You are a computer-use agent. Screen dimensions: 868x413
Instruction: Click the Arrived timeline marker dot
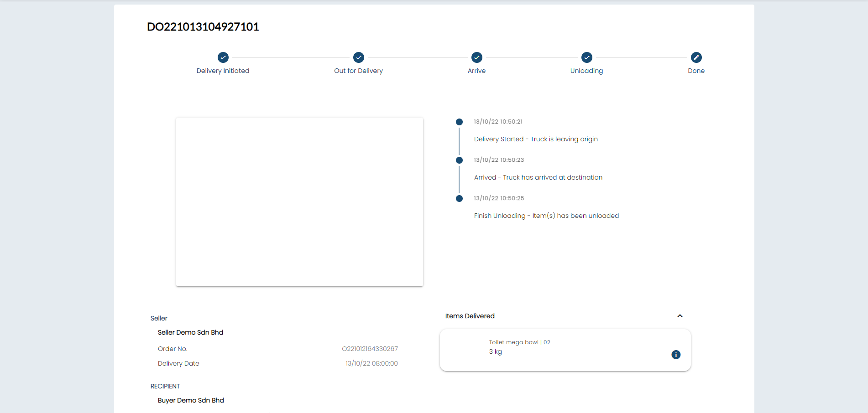pyautogui.click(x=459, y=160)
